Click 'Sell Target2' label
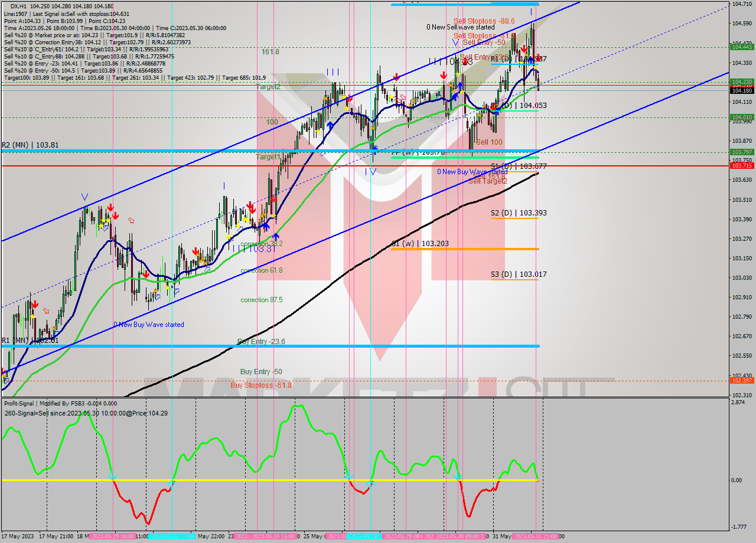The height and width of the screenshot is (543, 756). coord(488,181)
